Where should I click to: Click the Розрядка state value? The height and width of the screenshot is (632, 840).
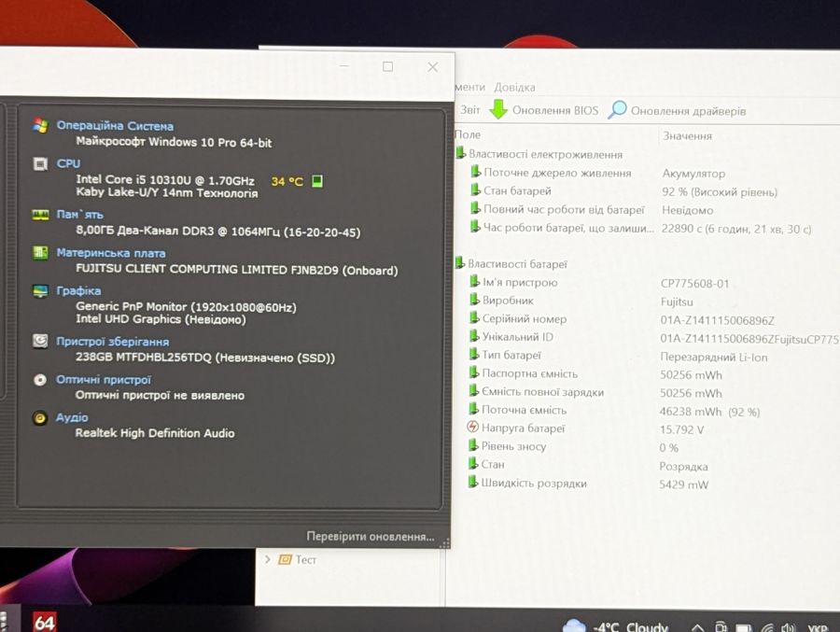pyautogui.click(x=683, y=467)
